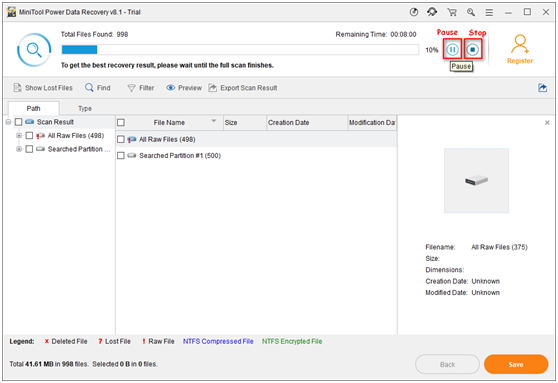The image size is (558, 383).
Task: Sort by Size column header
Action: (244, 122)
